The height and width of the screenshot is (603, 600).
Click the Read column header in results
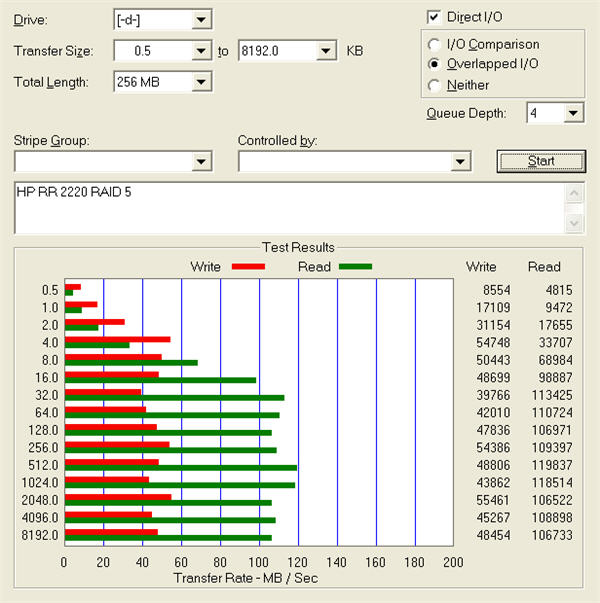tap(544, 267)
